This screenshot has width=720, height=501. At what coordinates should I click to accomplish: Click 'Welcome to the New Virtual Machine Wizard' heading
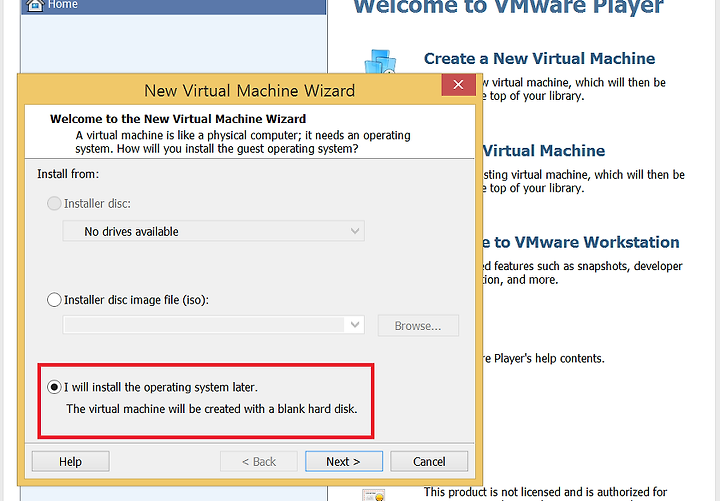tap(178, 119)
